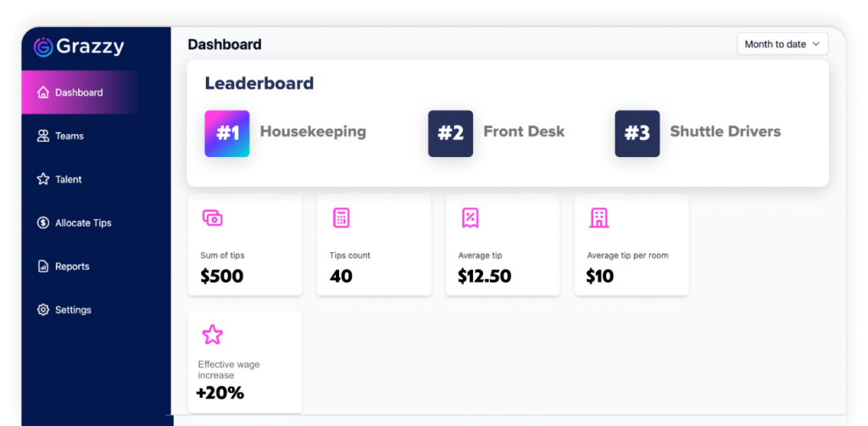
Task: Click the Settings gear icon
Action: [43, 310]
